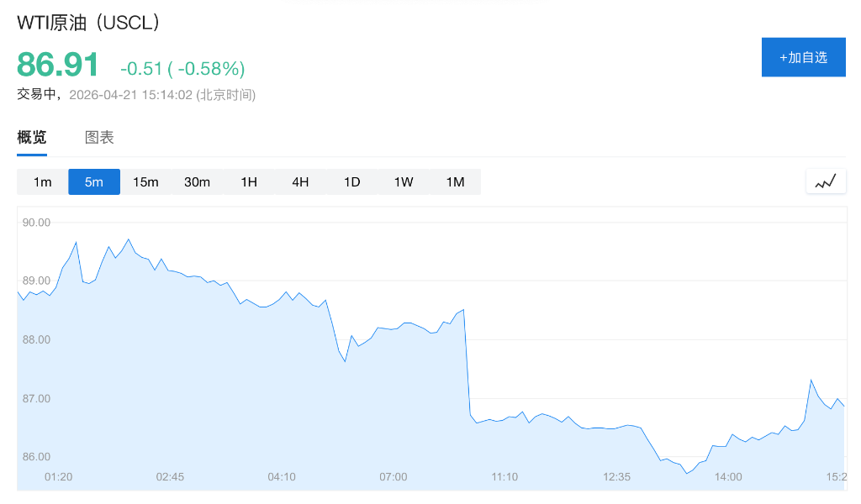Switch to the 概览 tab
861x504 pixels.
click(x=32, y=138)
